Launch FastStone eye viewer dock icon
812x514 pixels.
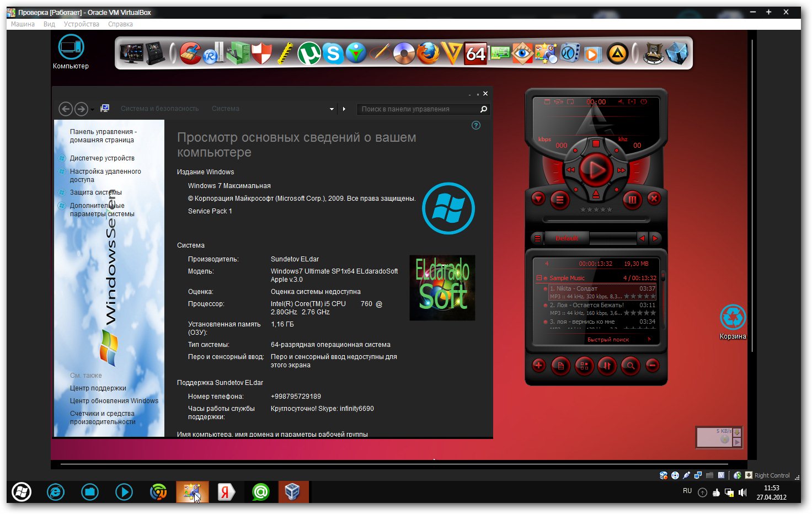click(x=522, y=53)
